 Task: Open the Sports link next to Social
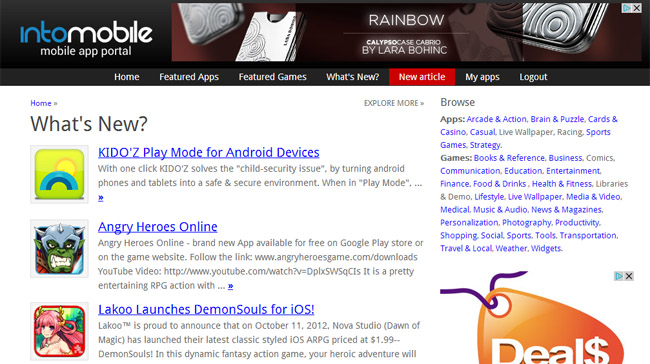[519, 235]
